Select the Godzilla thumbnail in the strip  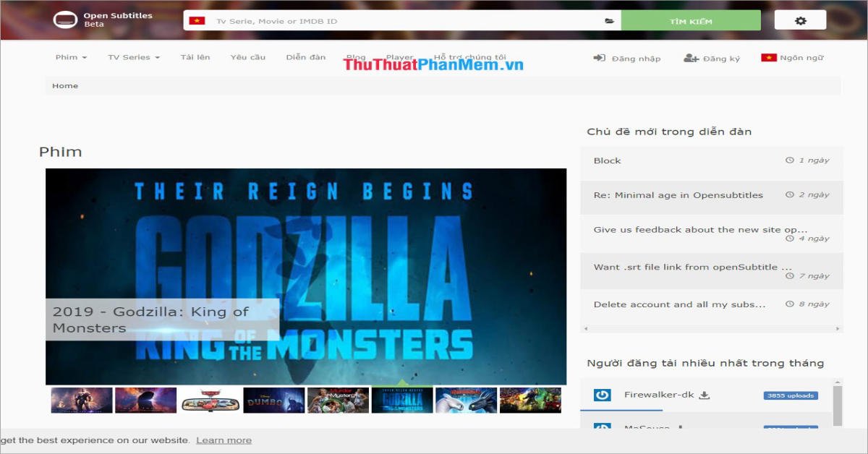402,401
